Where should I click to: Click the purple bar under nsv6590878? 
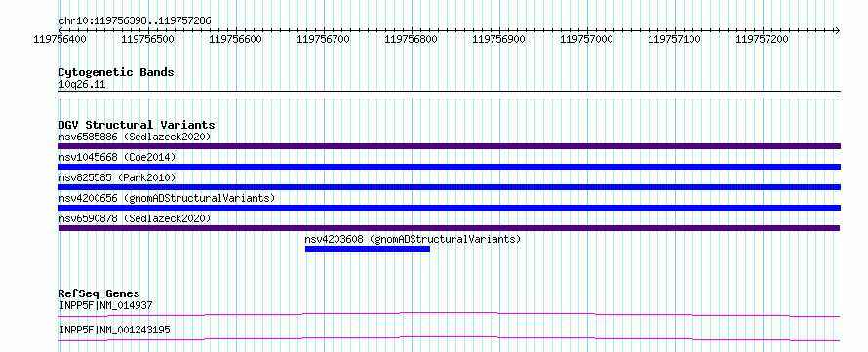449,228
